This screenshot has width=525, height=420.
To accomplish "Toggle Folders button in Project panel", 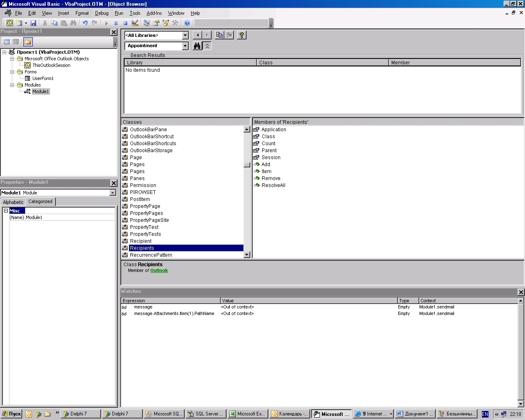I will tap(27, 42).
